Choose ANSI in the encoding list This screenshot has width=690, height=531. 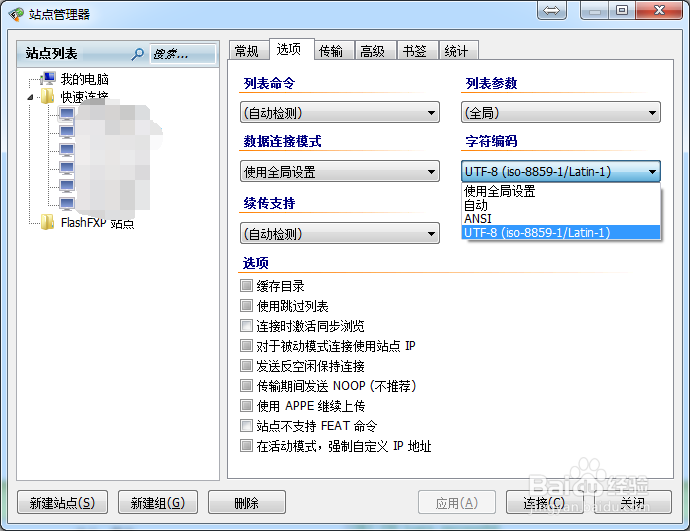pyautogui.click(x=561, y=219)
